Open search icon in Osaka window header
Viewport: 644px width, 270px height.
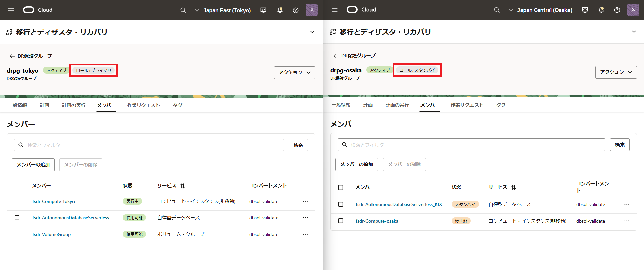tap(497, 10)
